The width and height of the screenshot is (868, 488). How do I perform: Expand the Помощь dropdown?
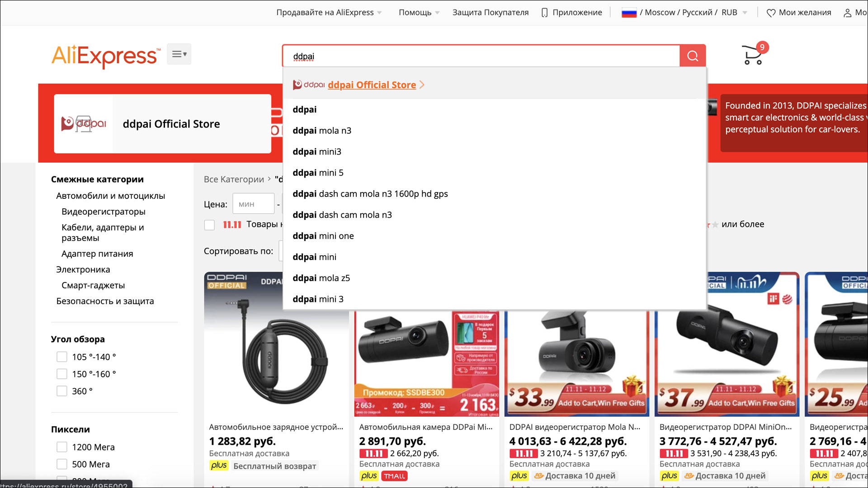[419, 13]
